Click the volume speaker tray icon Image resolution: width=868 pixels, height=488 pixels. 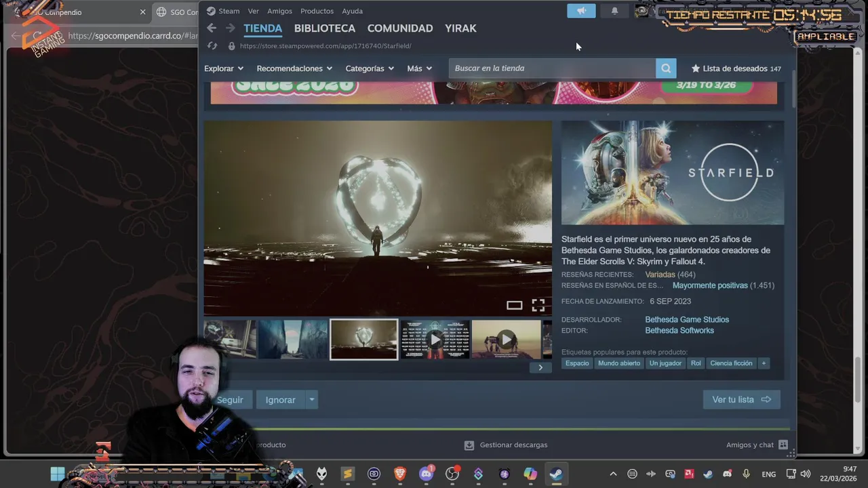pos(806,474)
